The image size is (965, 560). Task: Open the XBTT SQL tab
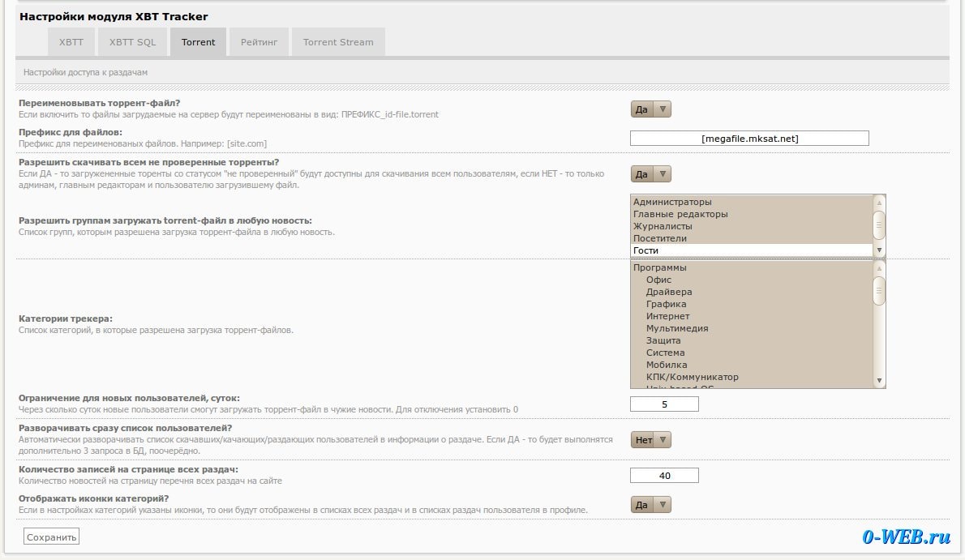point(132,42)
